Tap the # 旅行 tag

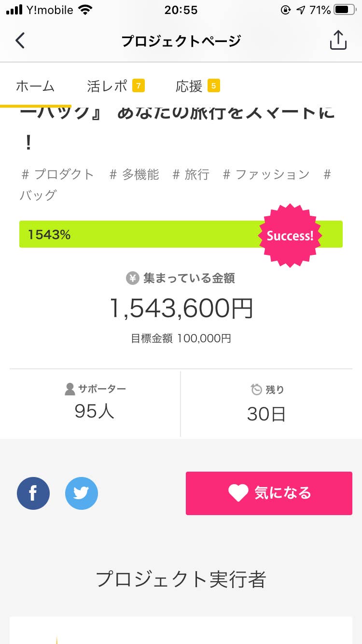pos(191,174)
